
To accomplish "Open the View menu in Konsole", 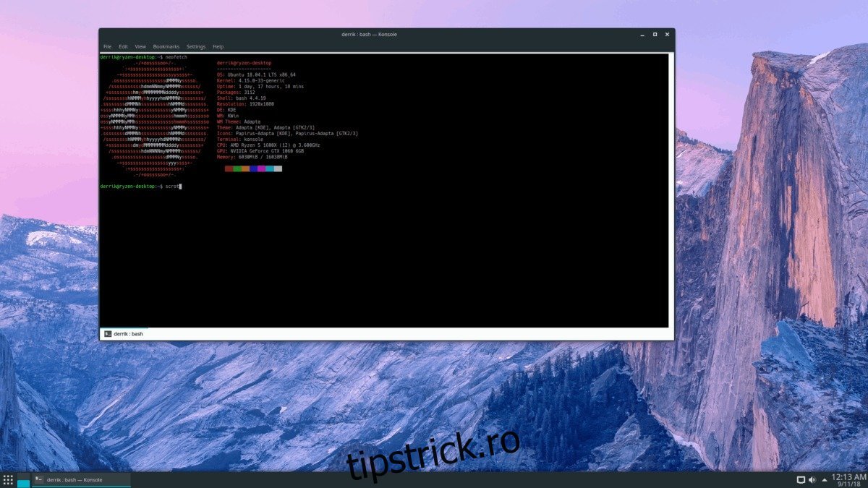I will click(x=140, y=46).
